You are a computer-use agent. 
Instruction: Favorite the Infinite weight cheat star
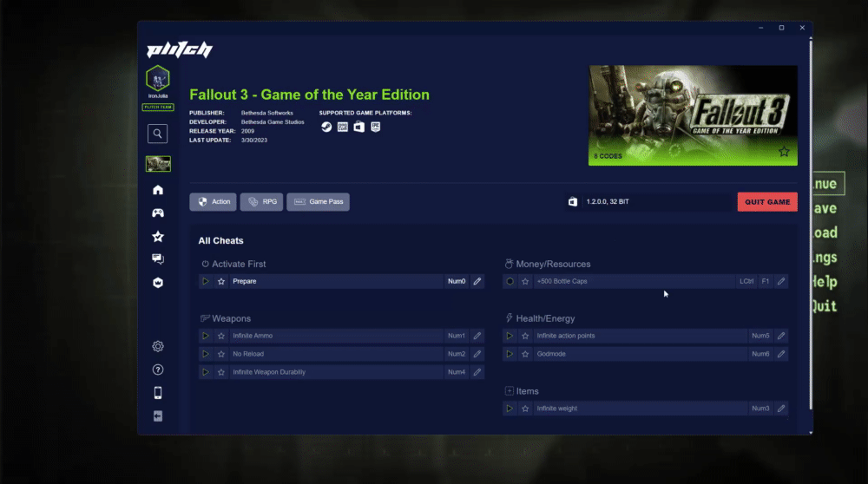[x=525, y=409]
